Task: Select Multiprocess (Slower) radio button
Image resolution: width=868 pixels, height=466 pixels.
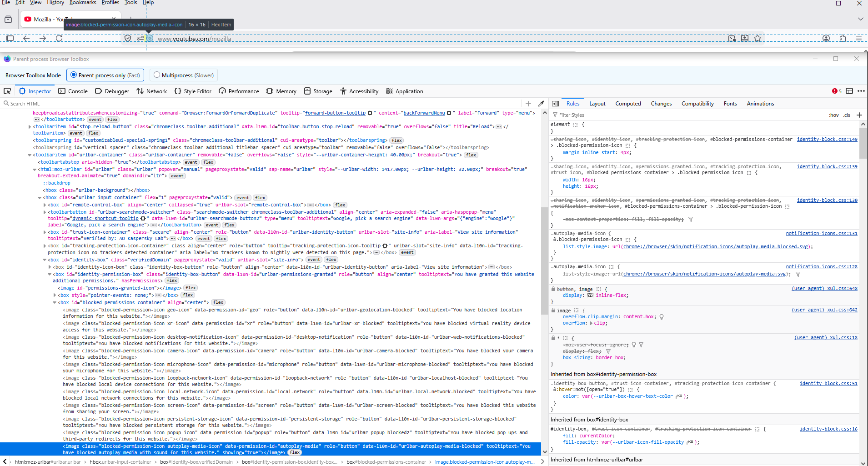Action: coord(157,75)
